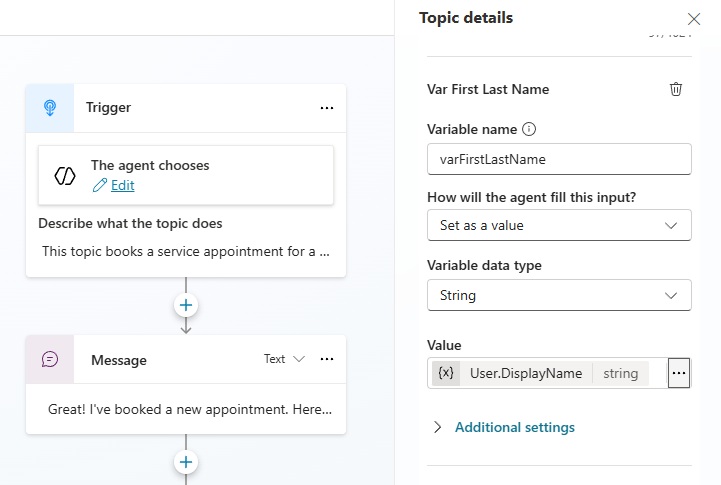Open the 'Set as a value' dropdown

tap(559, 225)
